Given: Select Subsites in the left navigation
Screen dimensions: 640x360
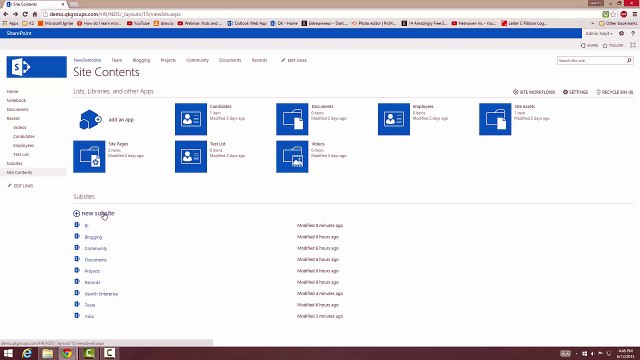Looking at the screenshot, I should tap(14, 163).
